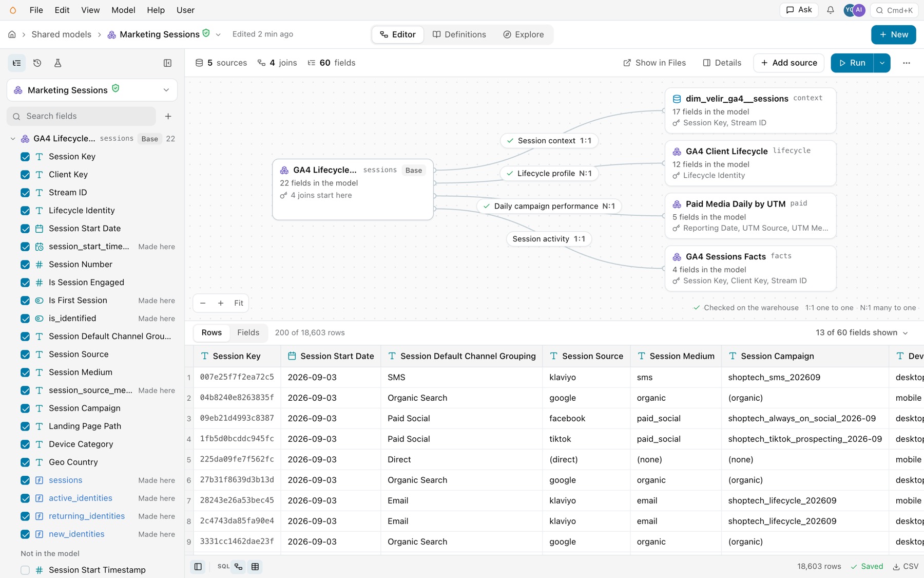Switch to SQL view in footer
Viewport: 924px width, 578px height.
223,567
